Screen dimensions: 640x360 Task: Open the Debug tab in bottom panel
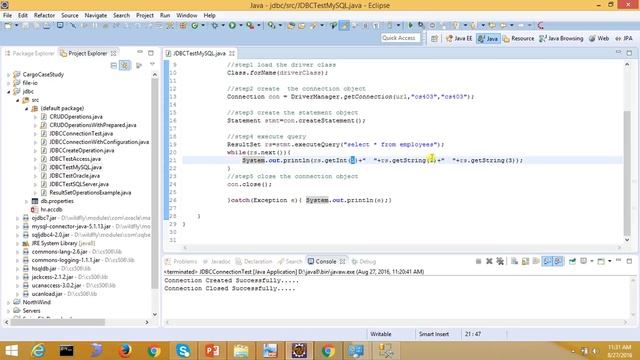(364, 261)
